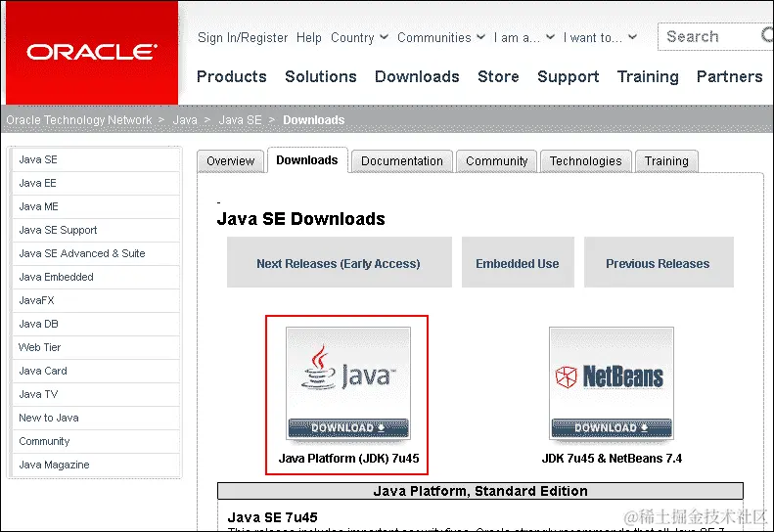Open Java ME in sidebar
This screenshot has width=774, height=532.
click(x=96, y=206)
